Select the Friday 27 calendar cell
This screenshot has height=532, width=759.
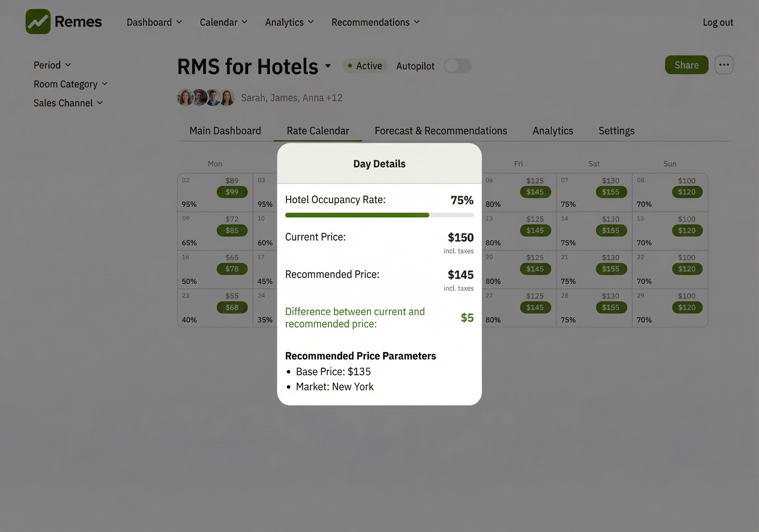[519, 308]
